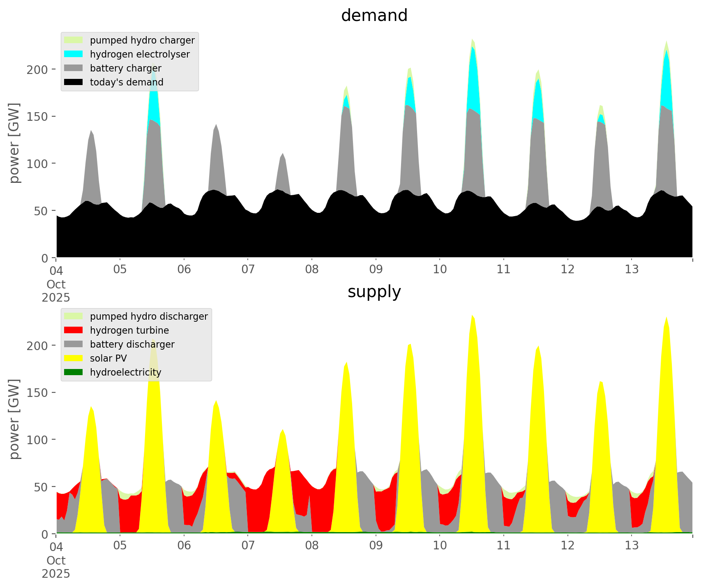Click the 08 date tick on demand chart
The height and width of the screenshot is (588, 701).
[x=312, y=270]
